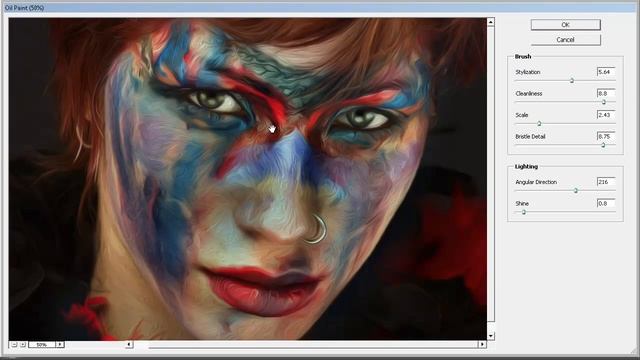
Task: Click the Angular Direction label
Action: (x=536, y=182)
